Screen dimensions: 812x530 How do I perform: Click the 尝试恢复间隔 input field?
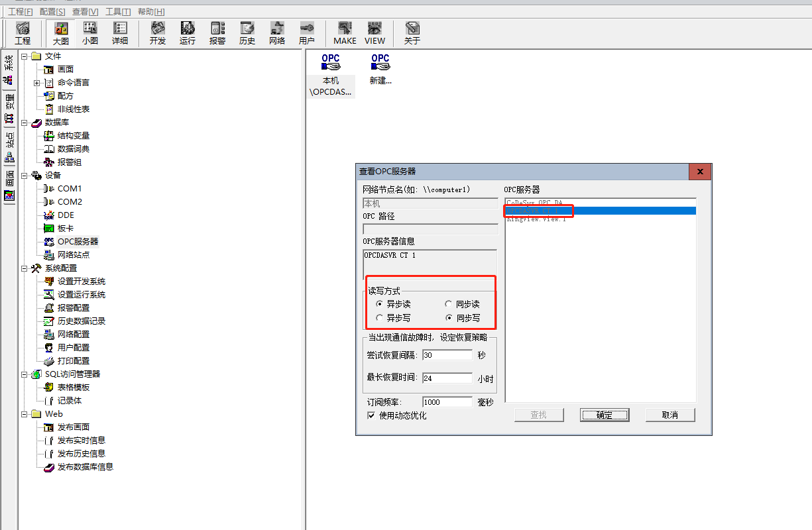447,354
